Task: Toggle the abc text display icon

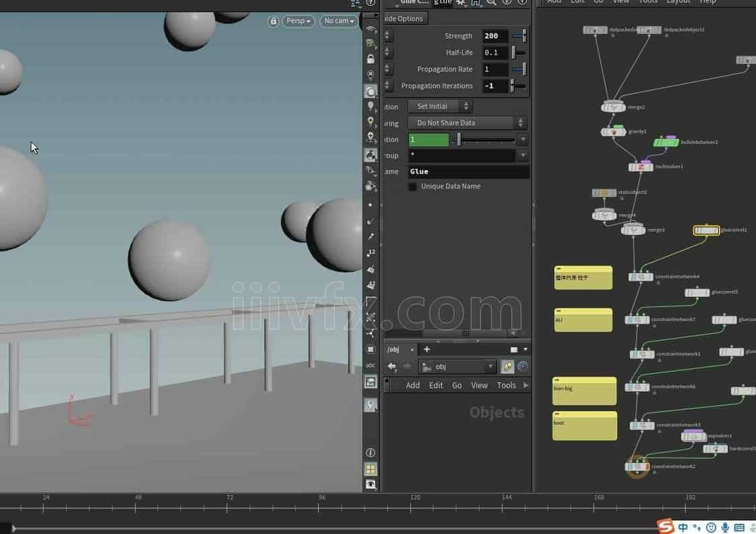Action: coord(371,366)
